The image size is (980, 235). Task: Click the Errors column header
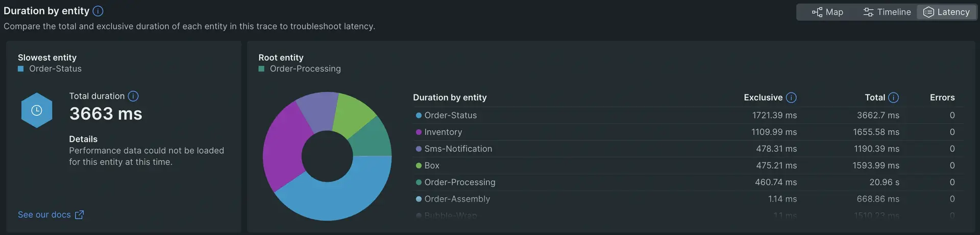point(942,98)
